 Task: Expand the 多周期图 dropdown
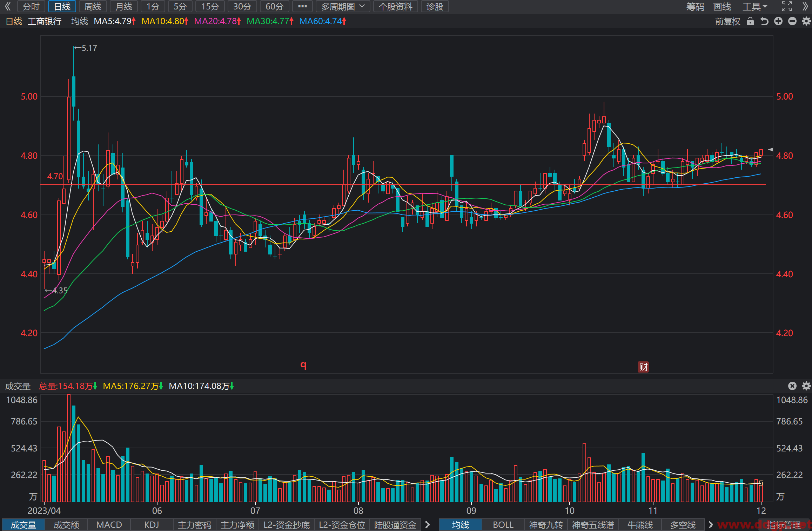(x=343, y=6)
